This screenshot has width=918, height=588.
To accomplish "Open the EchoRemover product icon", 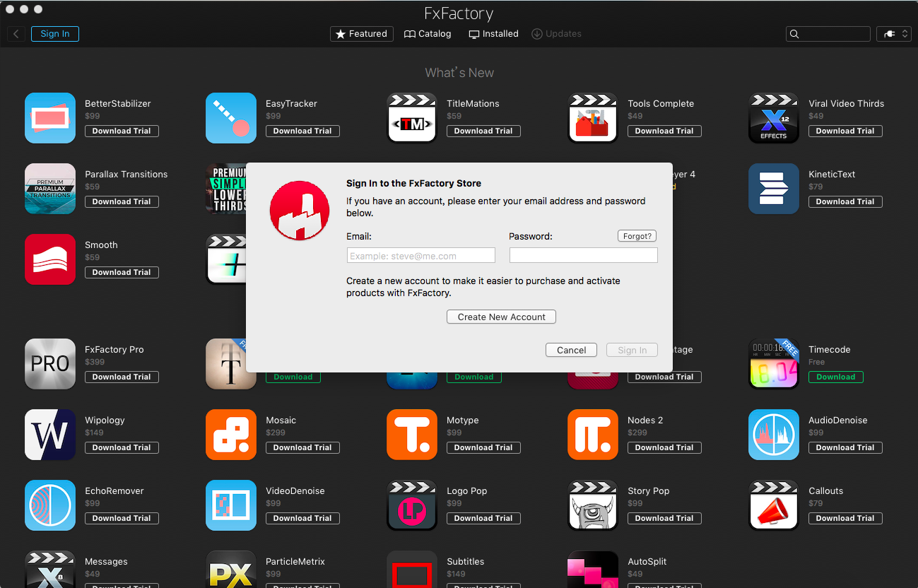I will (x=50, y=505).
